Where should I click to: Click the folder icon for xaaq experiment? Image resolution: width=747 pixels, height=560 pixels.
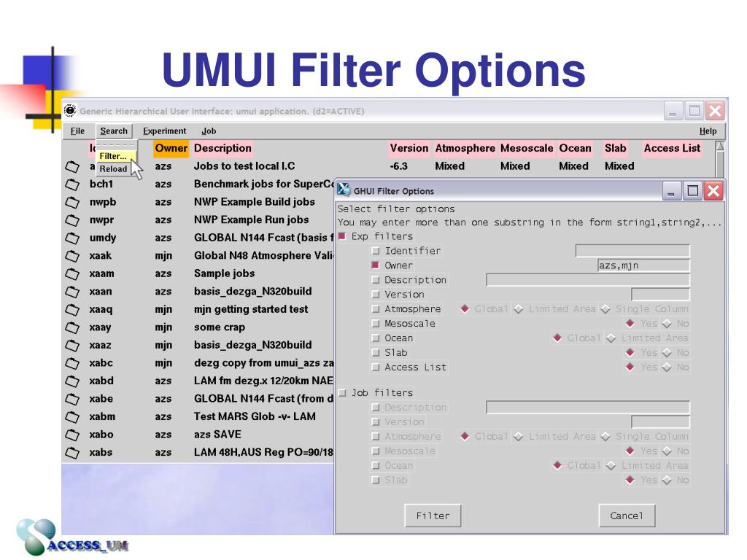(72, 310)
